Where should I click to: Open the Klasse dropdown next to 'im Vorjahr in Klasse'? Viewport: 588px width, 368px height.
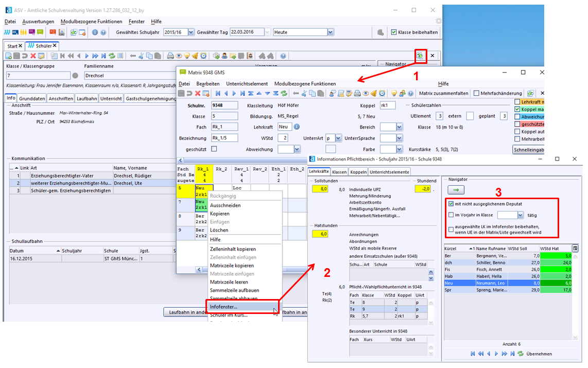click(520, 215)
